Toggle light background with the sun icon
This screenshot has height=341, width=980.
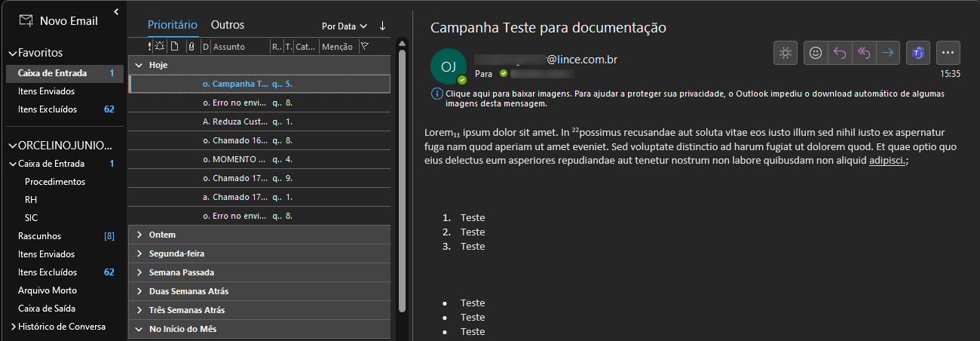[x=786, y=53]
